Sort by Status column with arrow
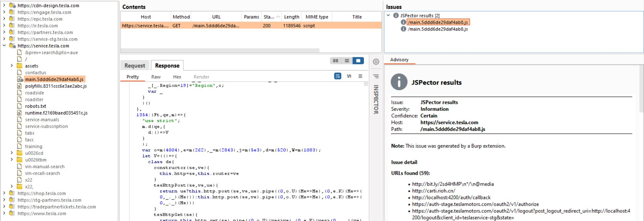644x221 pixels. click(x=272, y=17)
